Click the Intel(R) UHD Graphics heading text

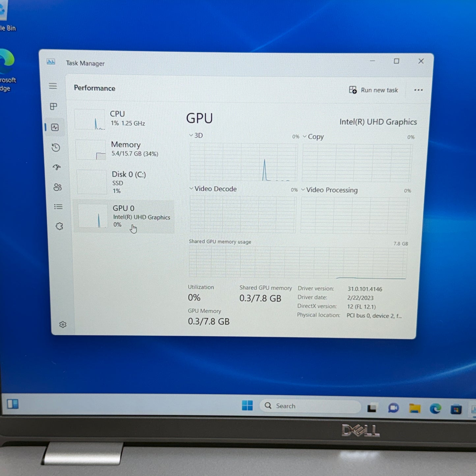[378, 122]
